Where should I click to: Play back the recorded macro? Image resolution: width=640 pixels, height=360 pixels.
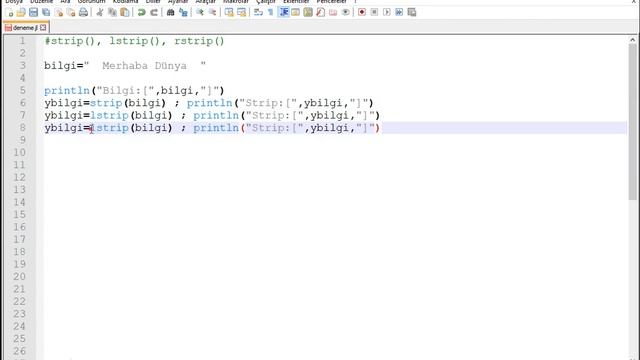click(387, 12)
